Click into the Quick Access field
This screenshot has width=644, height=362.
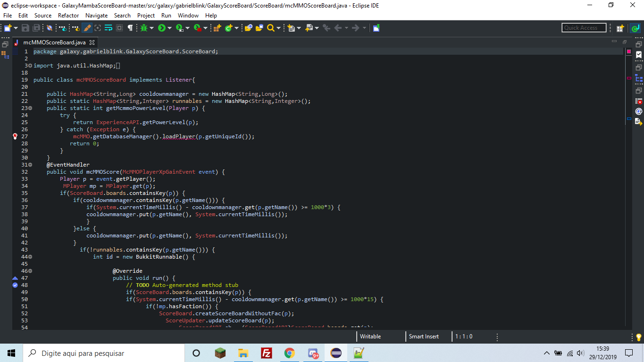584,28
